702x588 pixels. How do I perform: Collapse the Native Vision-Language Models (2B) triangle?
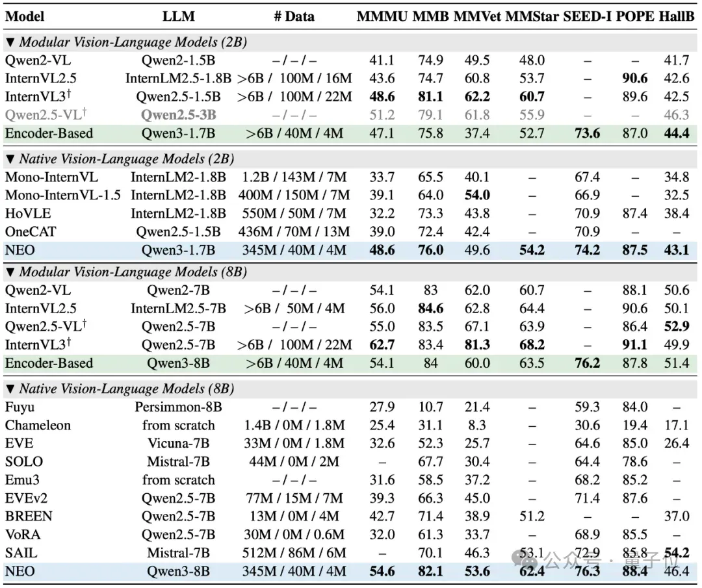(11, 159)
